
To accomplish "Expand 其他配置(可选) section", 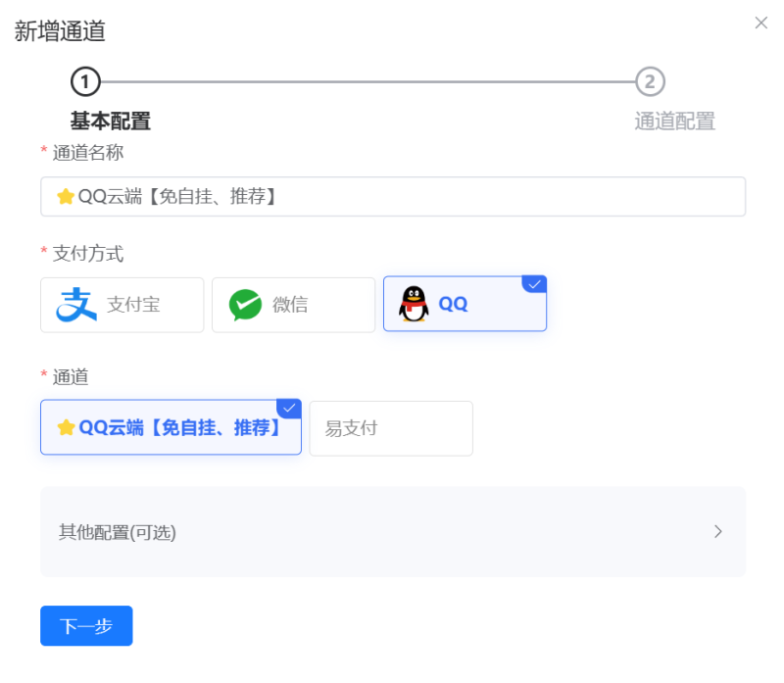I will [x=393, y=531].
